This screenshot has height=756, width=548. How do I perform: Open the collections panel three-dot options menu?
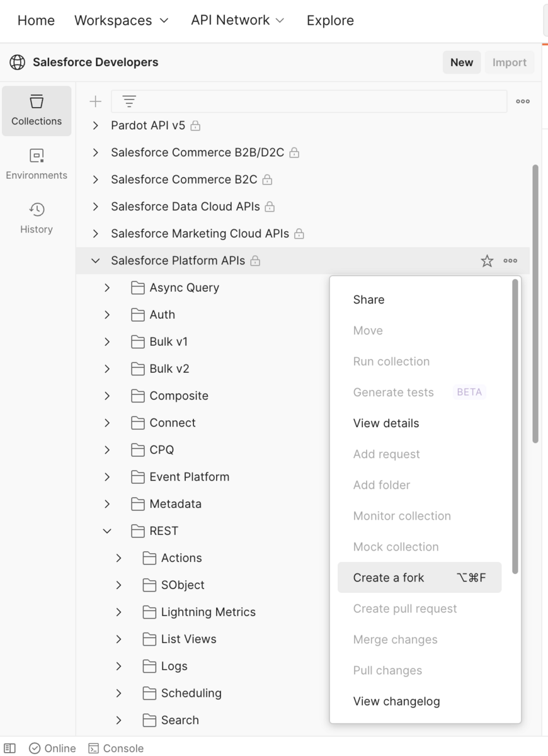pos(522,101)
